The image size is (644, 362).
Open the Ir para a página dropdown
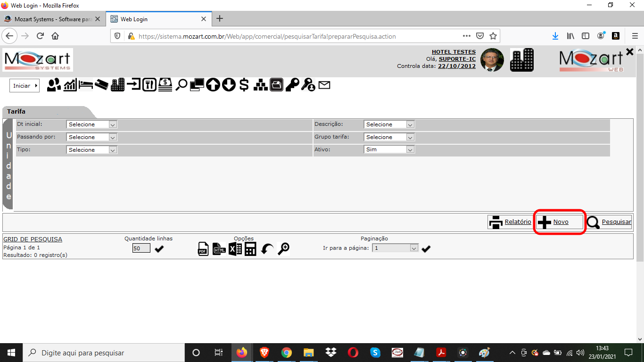click(x=396, y=248)
